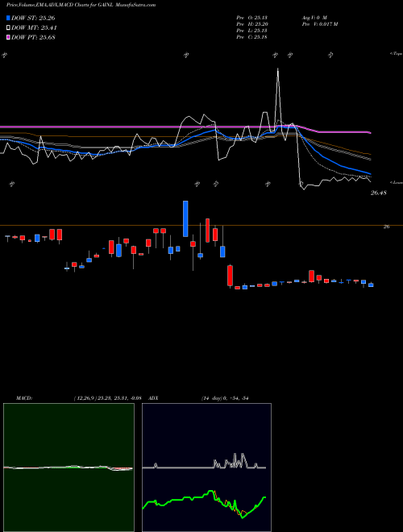Click the Pre H: 25.20 value
Viewport: 403px width, 532px height.
pyautogui.click(x=251, y=23)
